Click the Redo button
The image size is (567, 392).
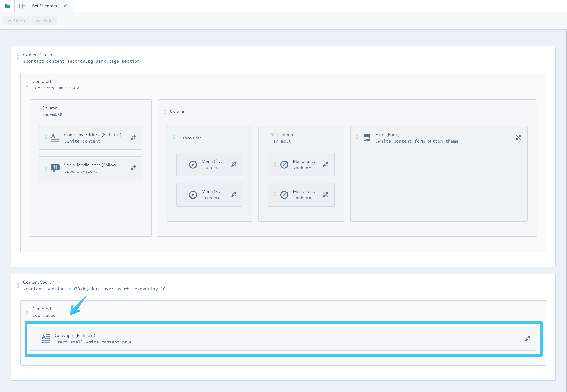(x=44, y=21)
